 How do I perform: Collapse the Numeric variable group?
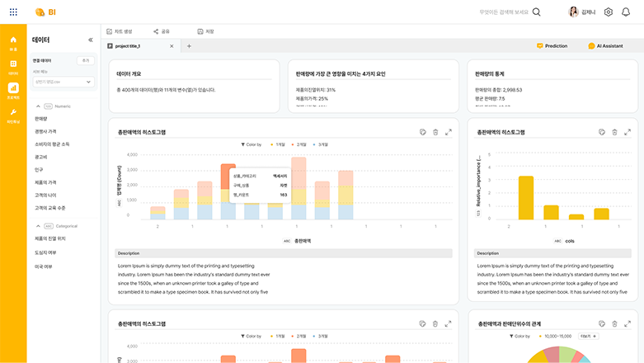click(38, 106)
